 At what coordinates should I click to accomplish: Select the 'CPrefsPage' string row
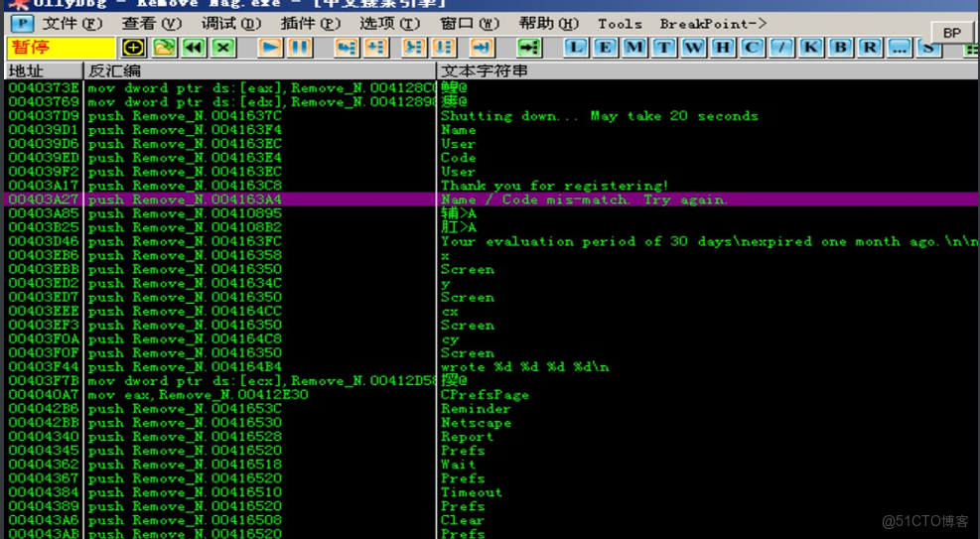coord(491,395)
